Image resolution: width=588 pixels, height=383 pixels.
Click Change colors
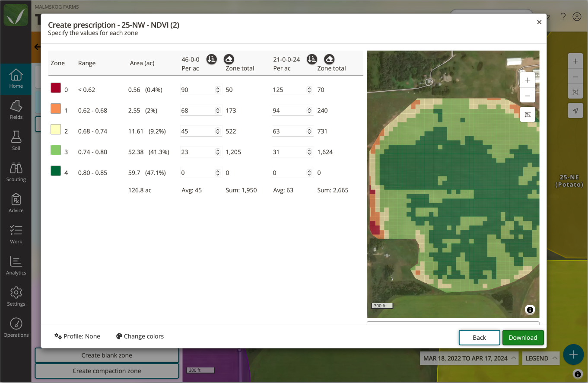point(140,336)
